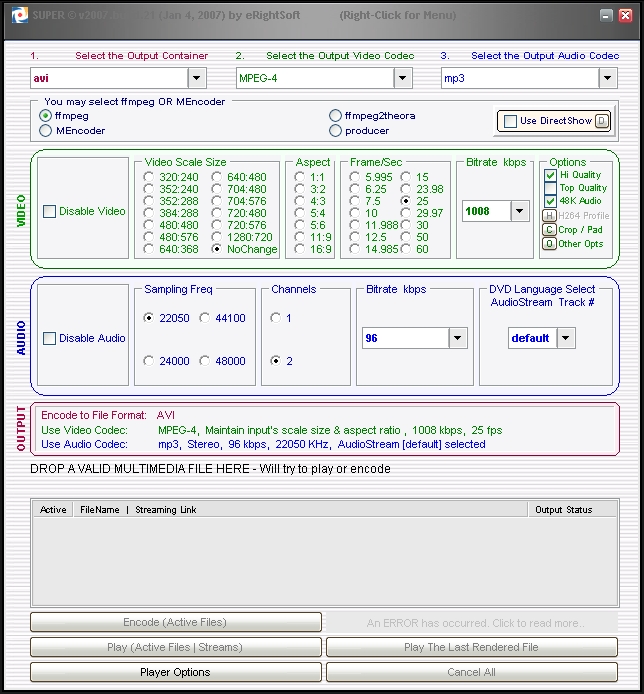Click Play The Last Rendered File
The image size is (644, 694).
(x=472, y=647)
